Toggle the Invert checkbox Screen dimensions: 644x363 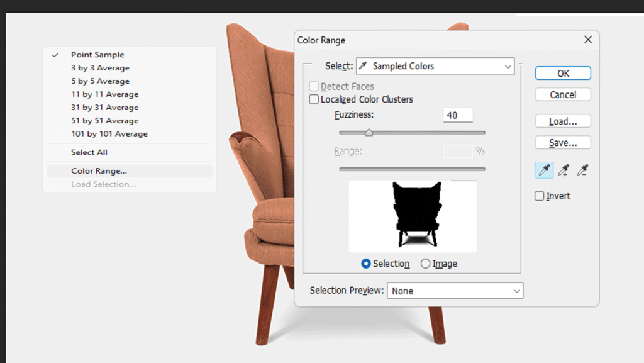tap(539, 196)
